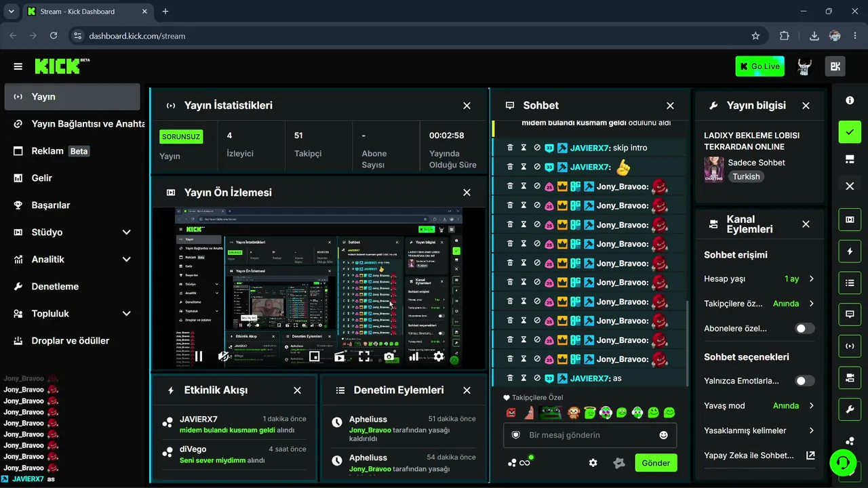This screenshot has height=488, width=868.
Task: Toggle the chat panel icon in right toolbar
Action: [850, 314]
